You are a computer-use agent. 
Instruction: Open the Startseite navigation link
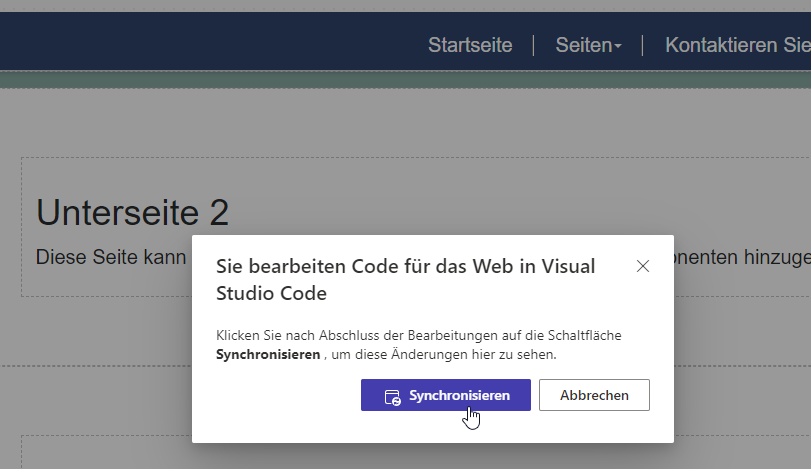(470, 45)
